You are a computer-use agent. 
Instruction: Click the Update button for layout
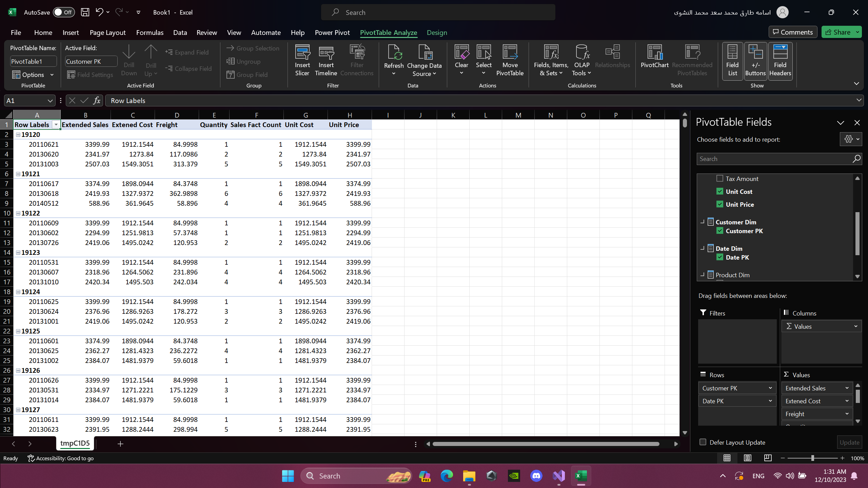point(849,442)
